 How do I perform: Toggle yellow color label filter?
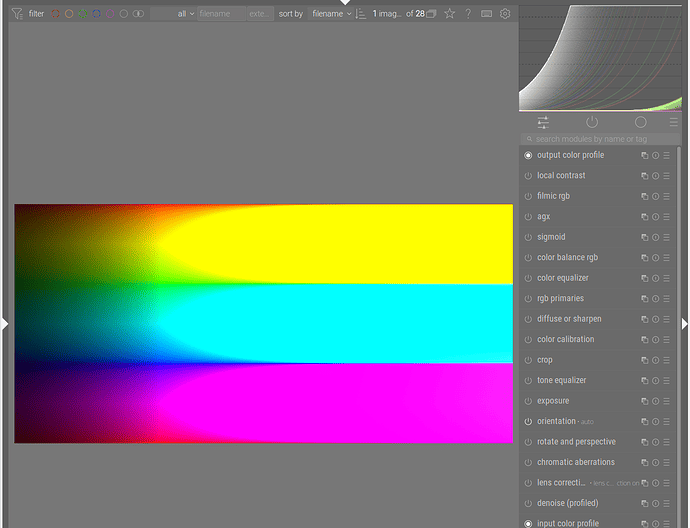pyautogui.click(x=69, y=14)
